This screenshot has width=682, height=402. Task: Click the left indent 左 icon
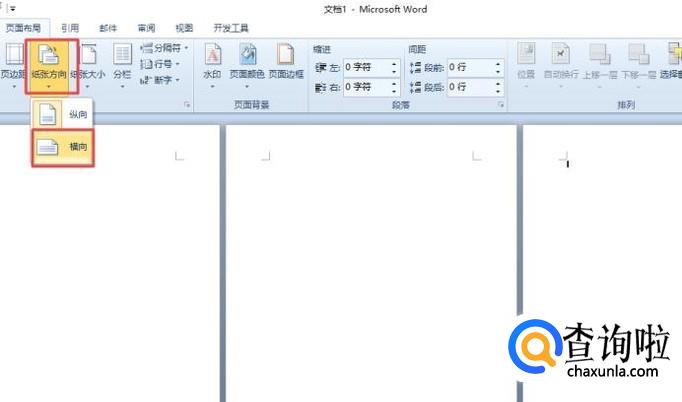click(x=321, y=67)
